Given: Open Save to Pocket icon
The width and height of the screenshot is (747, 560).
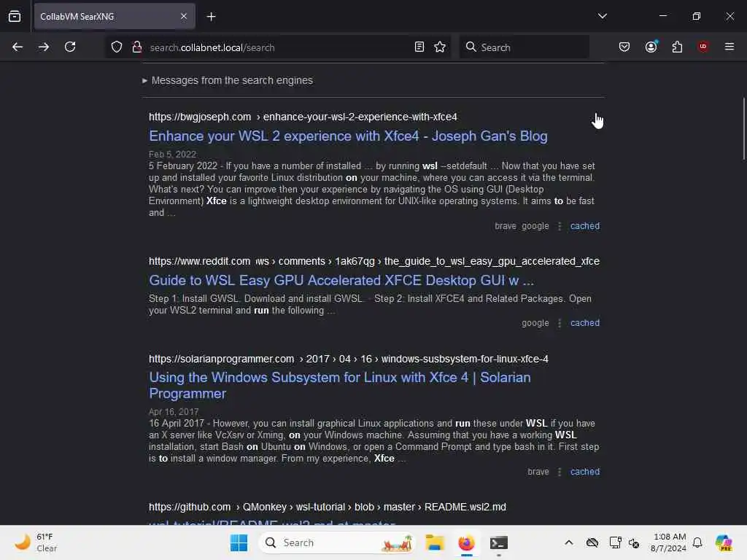Looking at the screenshot, I should point(624,47).
